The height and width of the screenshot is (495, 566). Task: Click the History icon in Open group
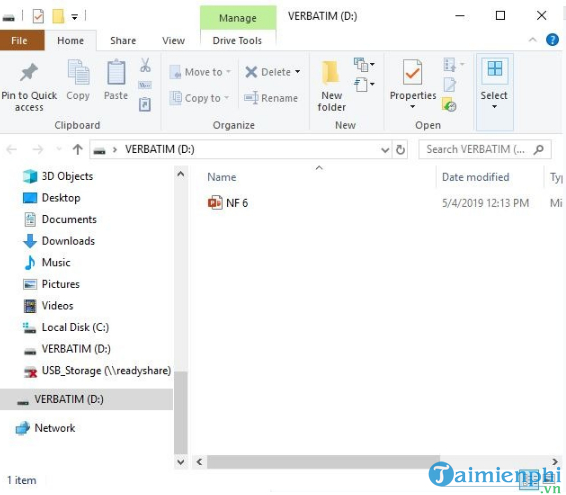pyautogui.click(x=449, y=105)
